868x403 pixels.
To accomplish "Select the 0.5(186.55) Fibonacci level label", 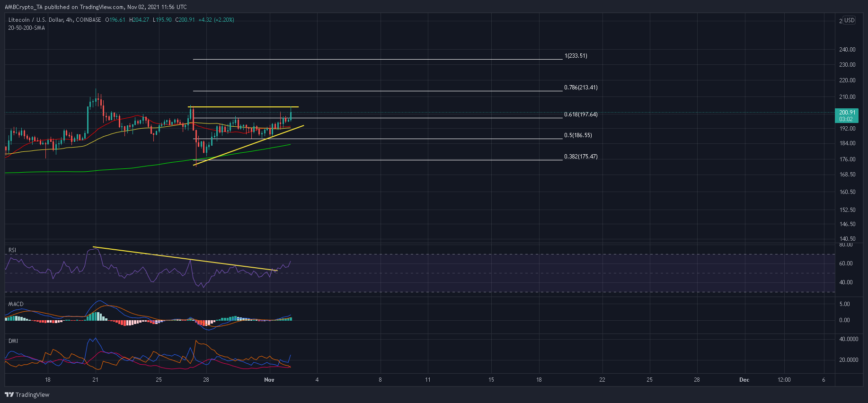I will click(x=578, y=135).
